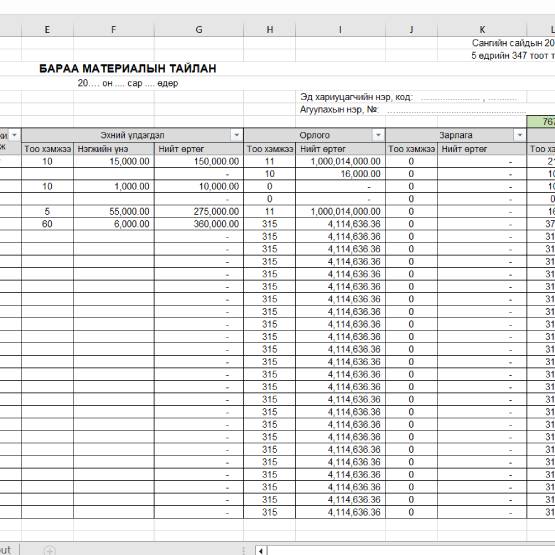555x555 pixels.
Task: Select quantity cell 5 in column E
Action: click(47, 212)
